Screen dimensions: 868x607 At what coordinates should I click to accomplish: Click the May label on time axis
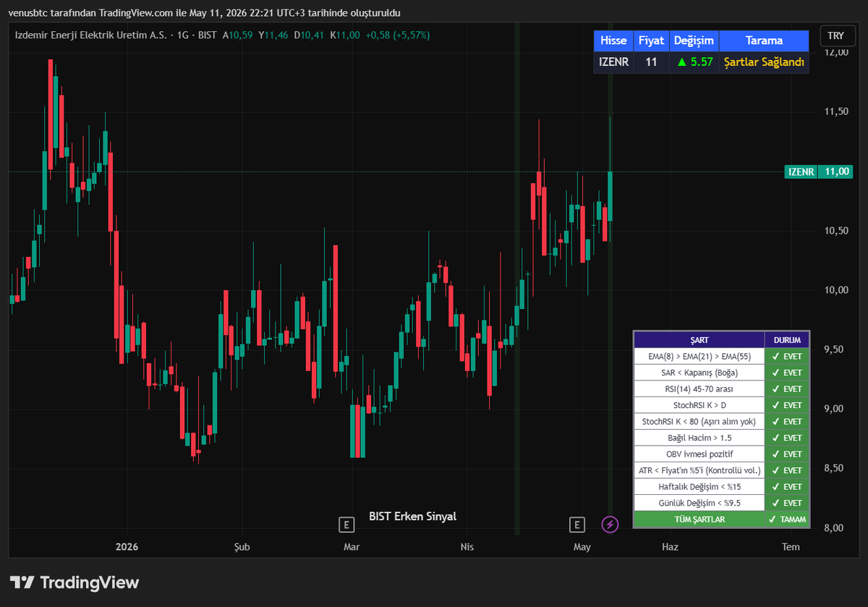(582, 547)
